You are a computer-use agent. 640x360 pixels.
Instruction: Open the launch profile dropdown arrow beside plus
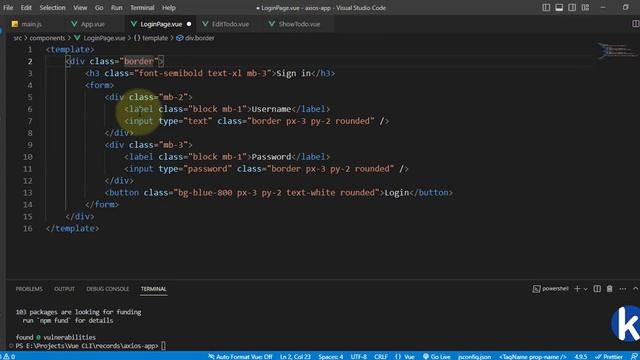click(x=586, y=289)
